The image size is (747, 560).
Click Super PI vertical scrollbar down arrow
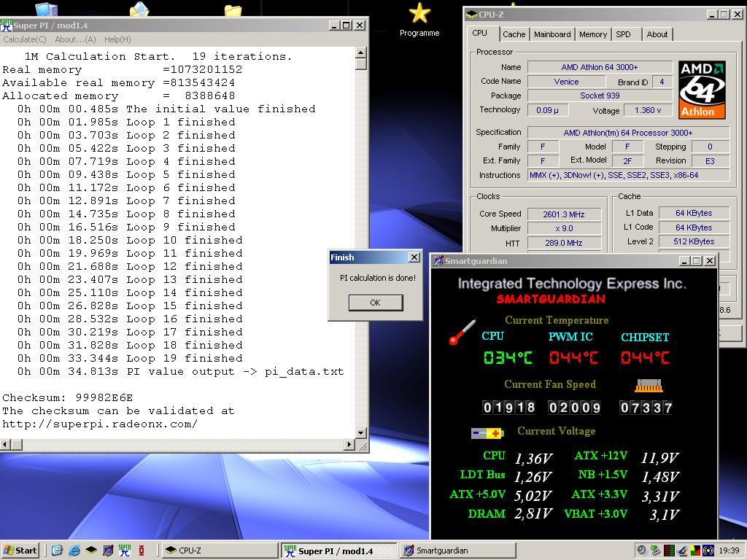(x=360, y=433)
